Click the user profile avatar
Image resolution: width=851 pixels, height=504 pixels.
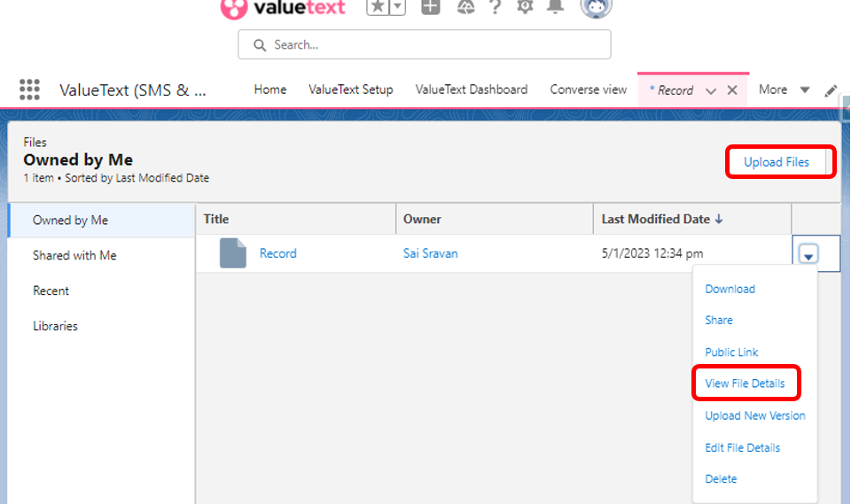click(596, 7)
